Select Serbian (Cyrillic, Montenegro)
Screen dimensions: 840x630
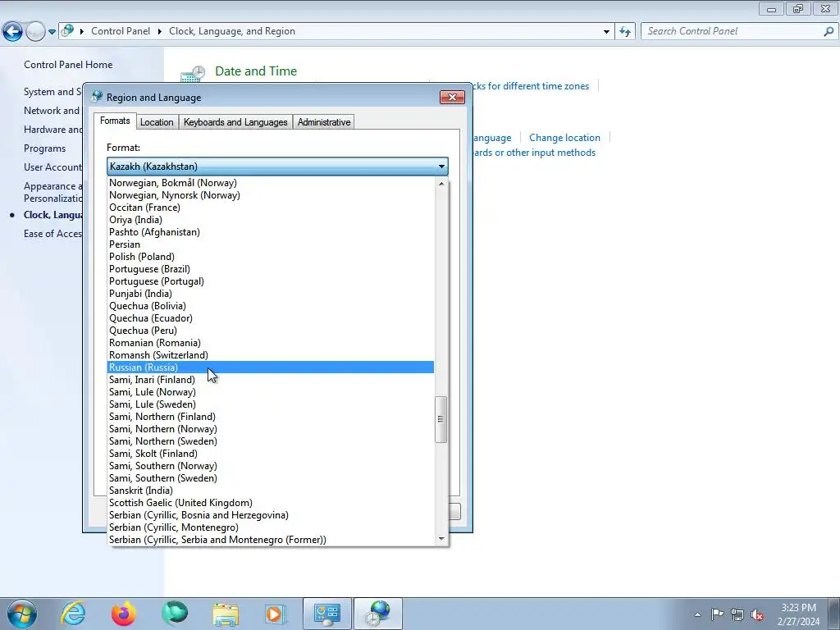click(271, 527)
